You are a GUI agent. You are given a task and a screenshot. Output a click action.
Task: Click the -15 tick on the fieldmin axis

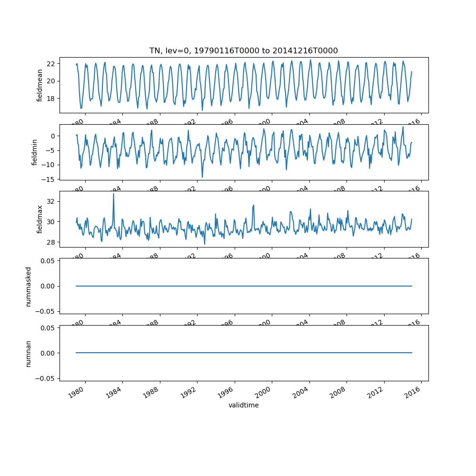tap(50, 179)
